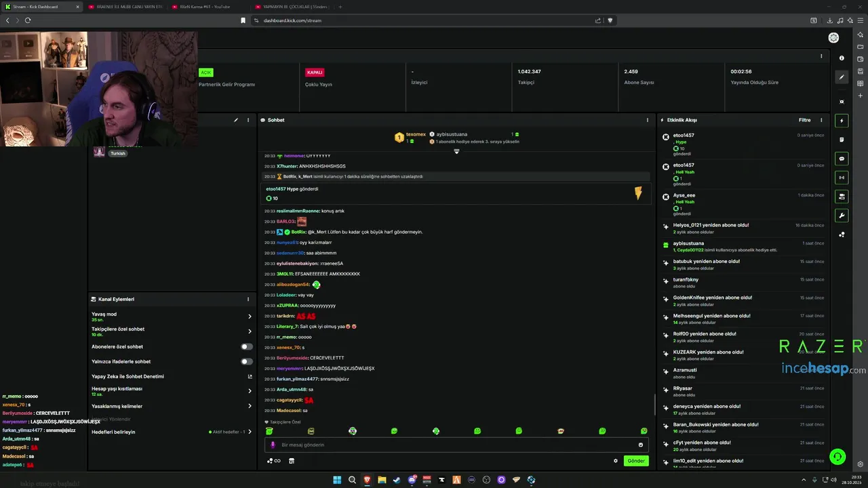Toggle the lightning activity feed sidebar icon
This screenshot has width=868, height=488.
point(842,121)
